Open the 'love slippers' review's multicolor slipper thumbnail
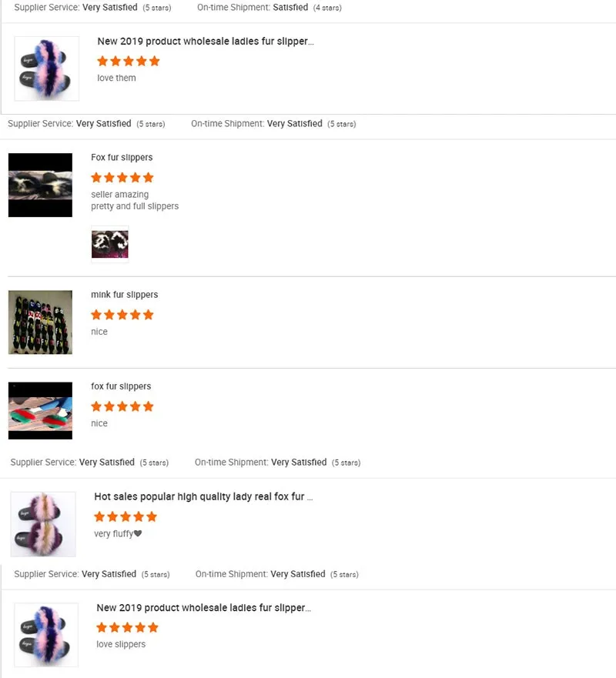 tap(46, 635)
